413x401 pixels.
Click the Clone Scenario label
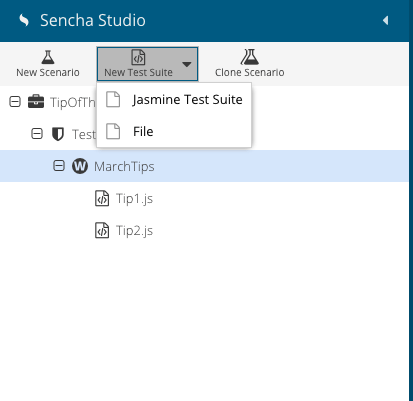pos(250,72)
